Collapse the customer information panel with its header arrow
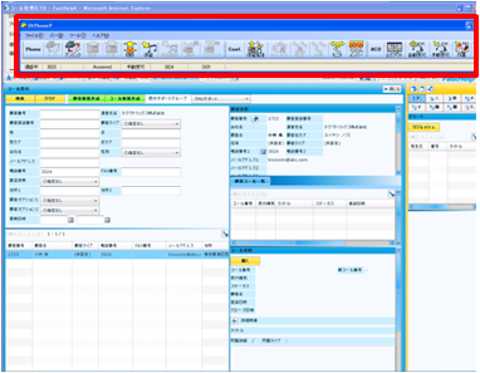480x373 pixels. [x=398, y=109]
